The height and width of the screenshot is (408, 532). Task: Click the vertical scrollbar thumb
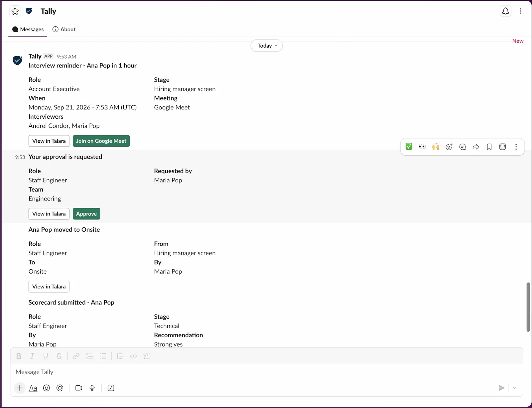pos(528,307)
